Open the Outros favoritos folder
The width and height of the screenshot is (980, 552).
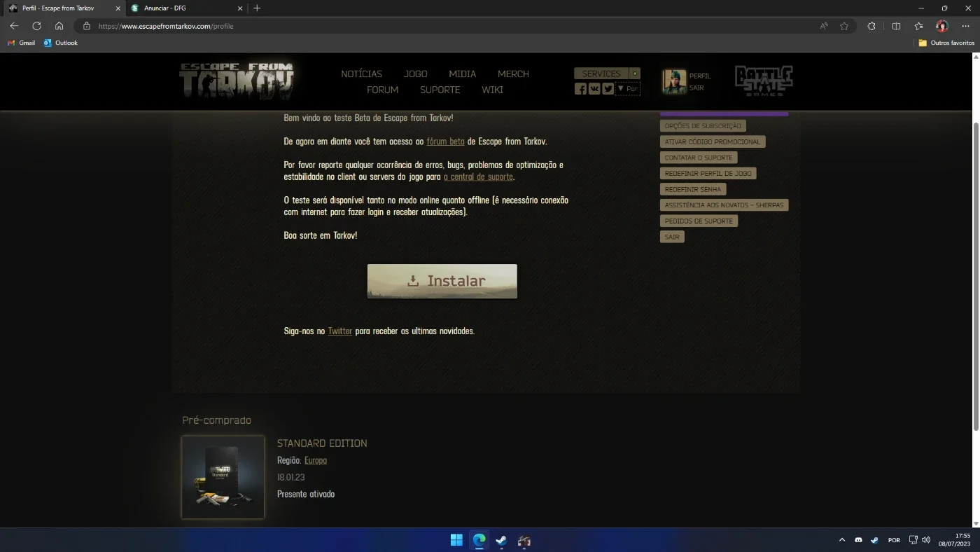tap(946, 43)
